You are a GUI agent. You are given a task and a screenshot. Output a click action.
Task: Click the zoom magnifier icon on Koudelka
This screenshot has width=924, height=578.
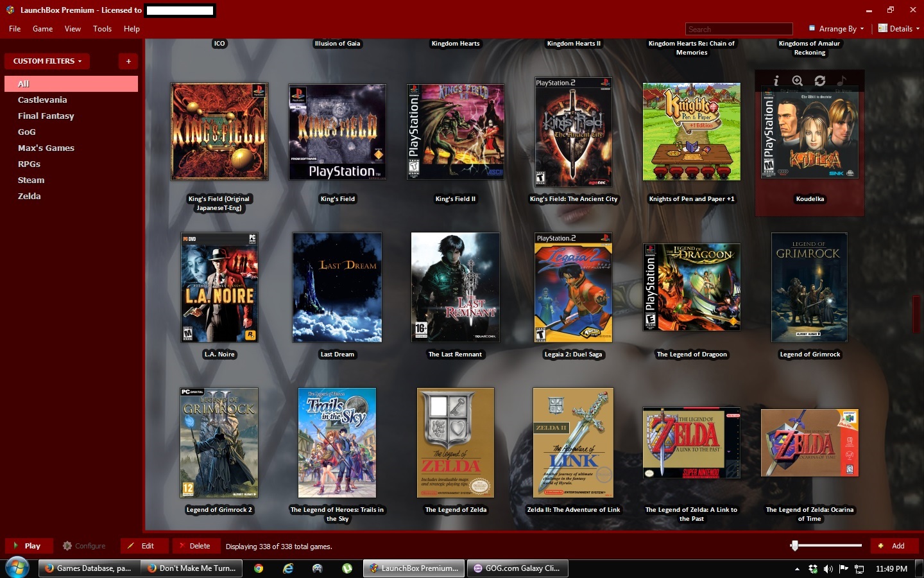tap(798, 81)
